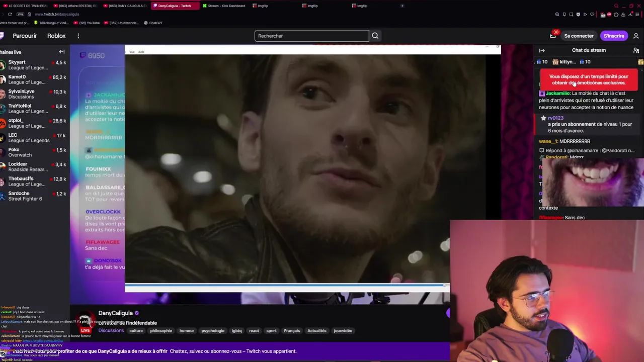Click the browser zoom magnifier icon
The height and width of the screenshot is (362, 644).
pyautogui.click(x=557, y=14)
